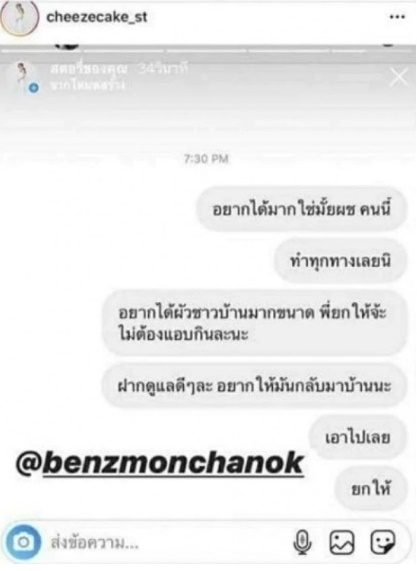417x571 pixels.
Task: Tap the story progress bar at top
Action: coord(208,50)
